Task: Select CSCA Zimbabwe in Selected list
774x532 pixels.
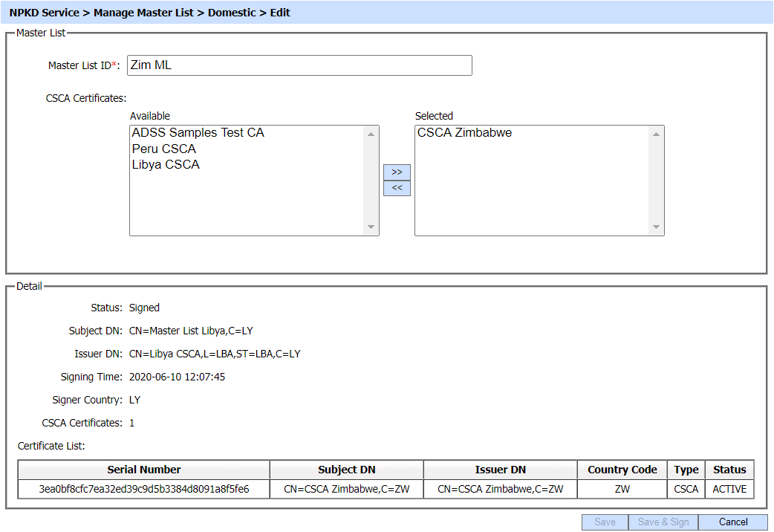Action: [x=464, y=133]
